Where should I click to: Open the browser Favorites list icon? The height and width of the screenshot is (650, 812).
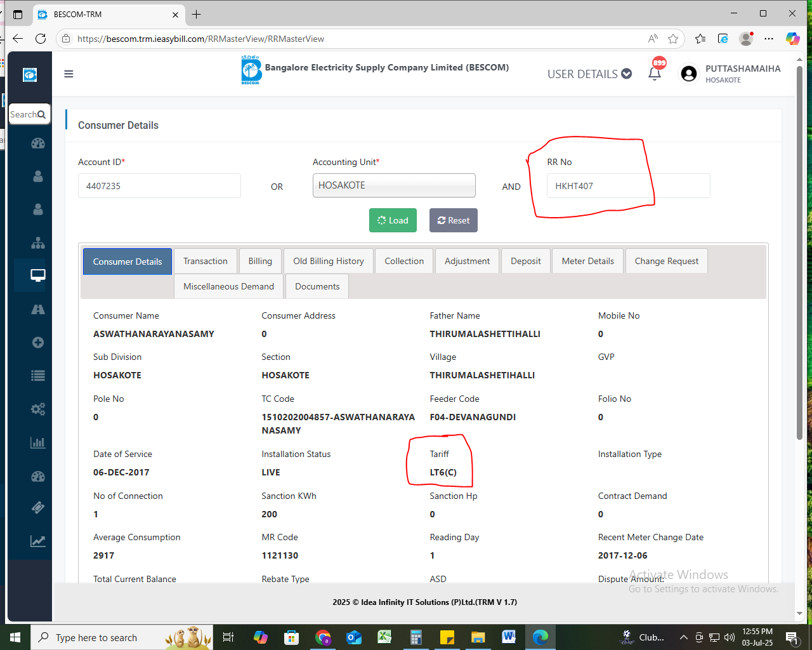700,39
